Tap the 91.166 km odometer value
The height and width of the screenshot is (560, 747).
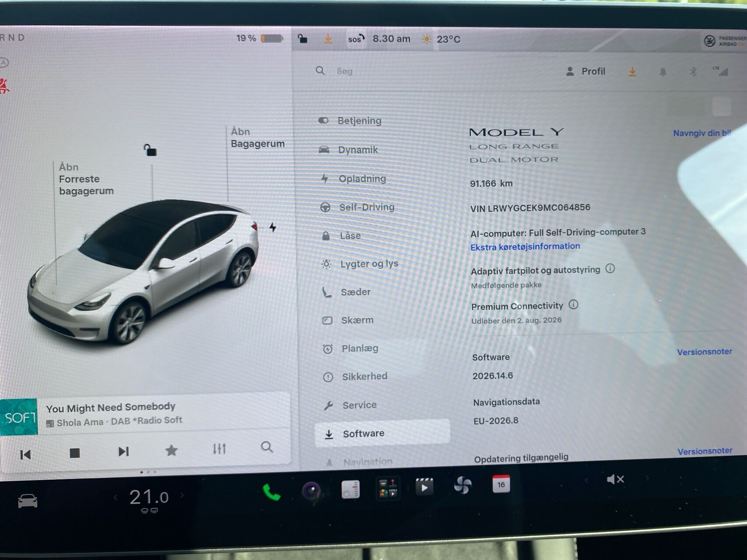pyautogui.click(x=491, y=184)
